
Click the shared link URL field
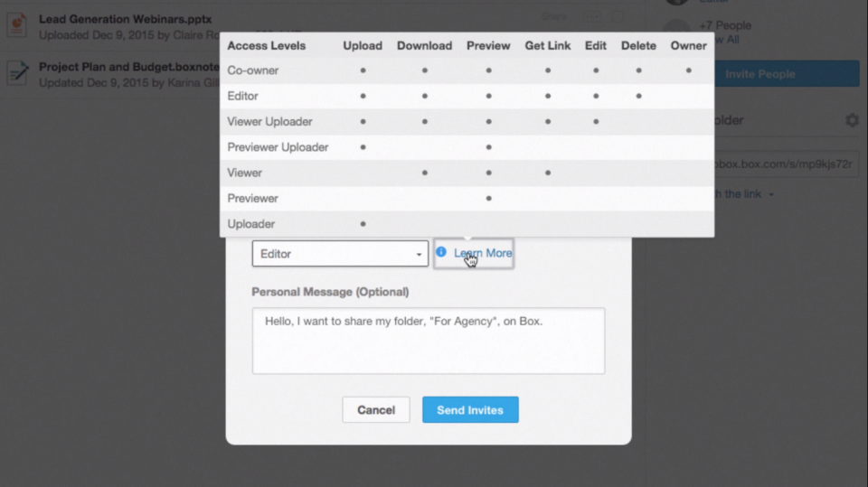pyautogui.click(x=787, y=164)
